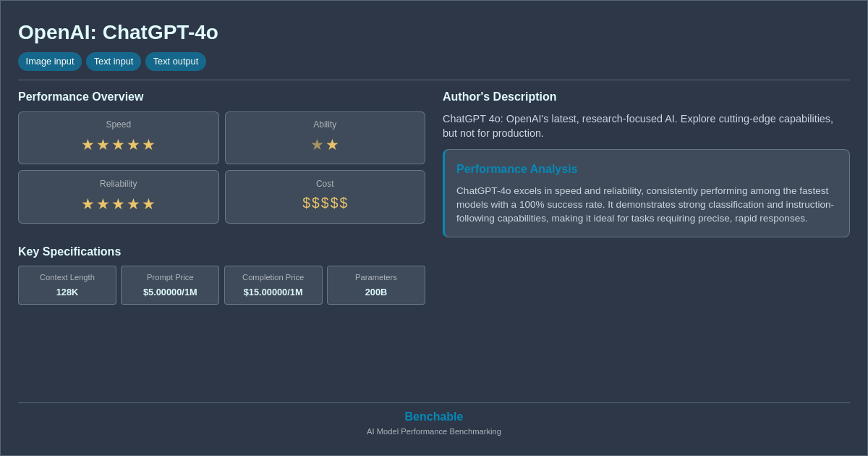Click the first star in the Speed rating
The image size is (868, 456).
(x=88, y=144)
